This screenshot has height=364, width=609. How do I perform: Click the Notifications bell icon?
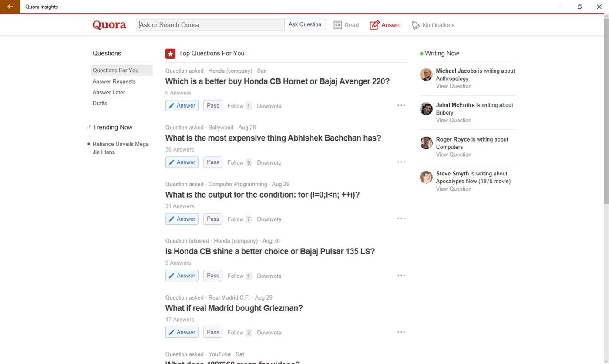[x=416, y=25]
